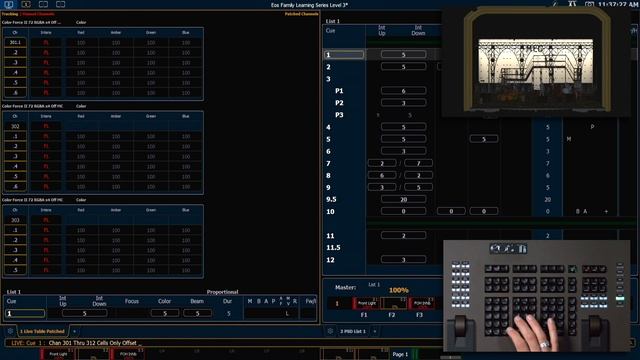Click playback status Int Up time 5
Screen dimensions: 640x360
pyautogui.click(x=84, y=313)
